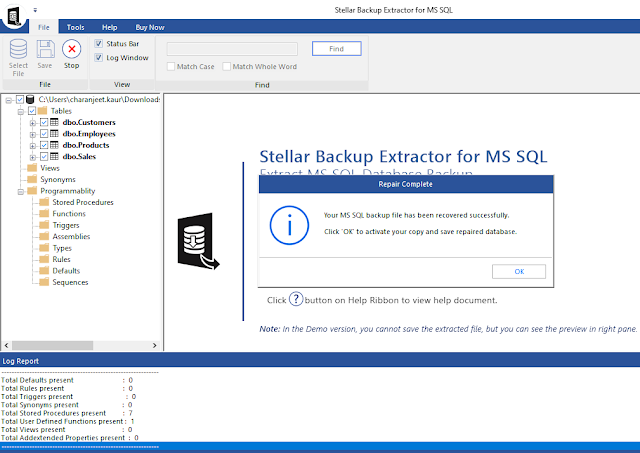Image resolution: width=640 pixels, height=453 pixels.
Task: Select the Views folder icon
Action: (32, 168)
